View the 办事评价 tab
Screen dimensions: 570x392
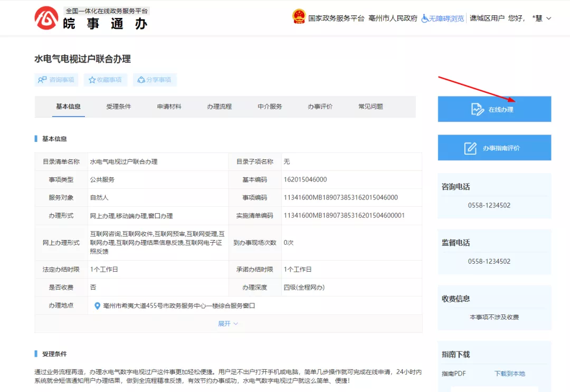coord(320,107)
